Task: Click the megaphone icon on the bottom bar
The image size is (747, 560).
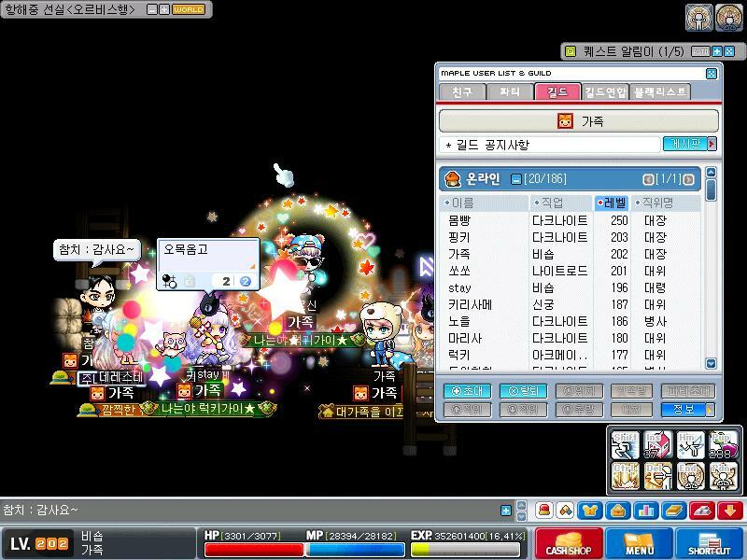Action: [565, 511]
